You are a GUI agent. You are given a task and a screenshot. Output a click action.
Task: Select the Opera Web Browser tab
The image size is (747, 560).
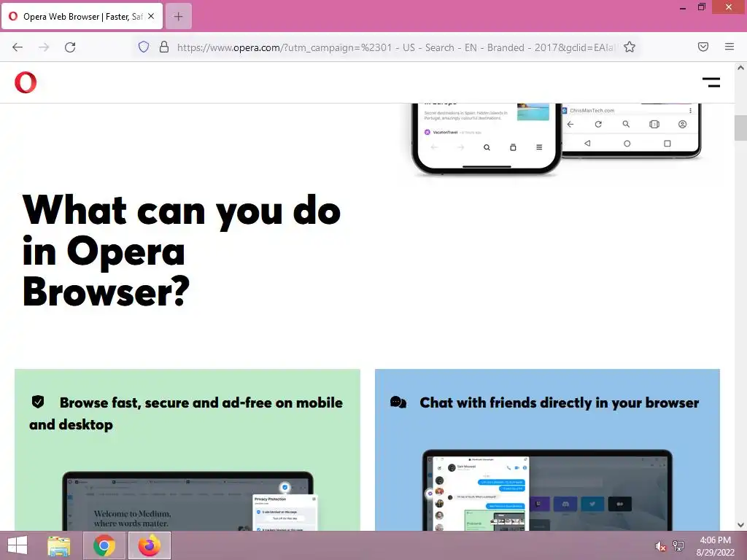82,17
